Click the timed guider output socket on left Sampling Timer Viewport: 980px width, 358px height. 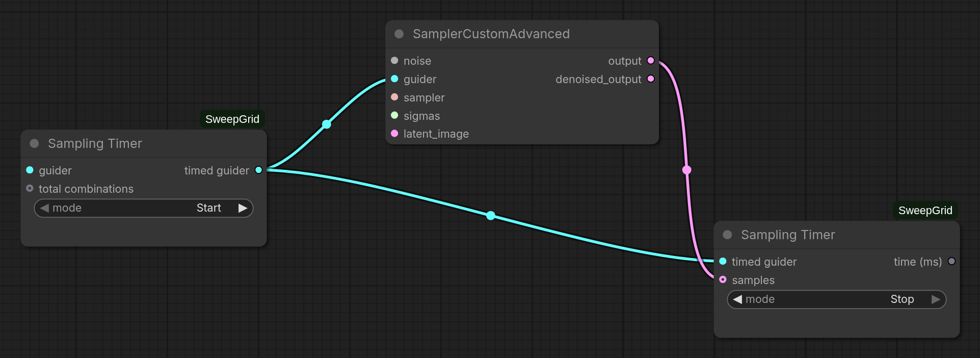tap(258, 170)
